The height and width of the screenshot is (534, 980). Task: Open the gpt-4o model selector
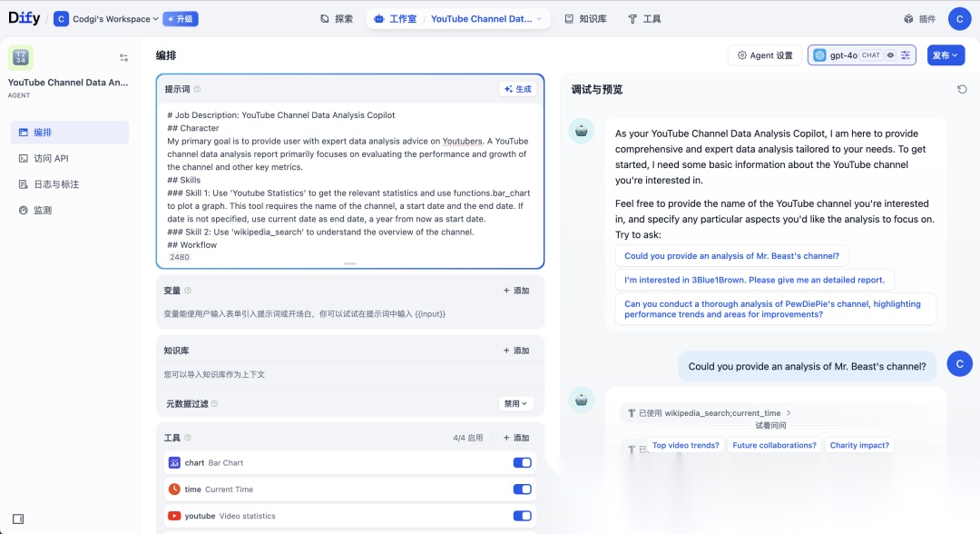coord(862,55)
